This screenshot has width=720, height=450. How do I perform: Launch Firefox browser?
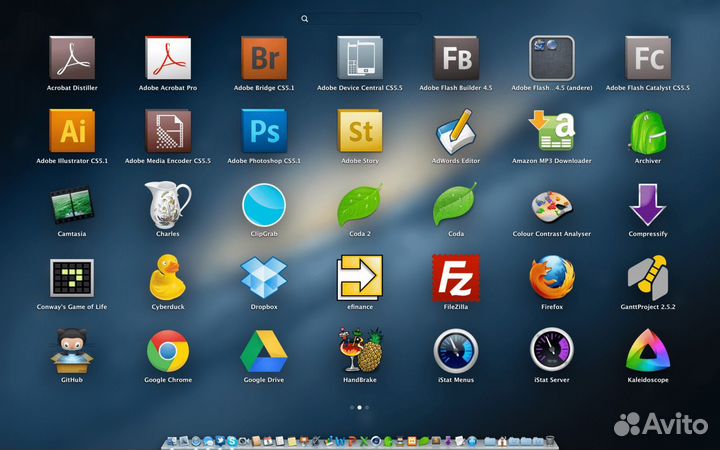pos(552,277)
